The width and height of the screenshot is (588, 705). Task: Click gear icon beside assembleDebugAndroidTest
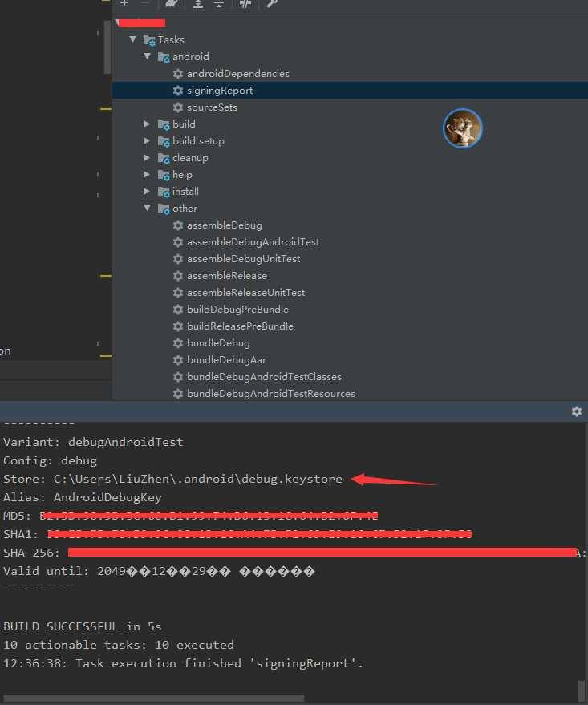(178, 242)
